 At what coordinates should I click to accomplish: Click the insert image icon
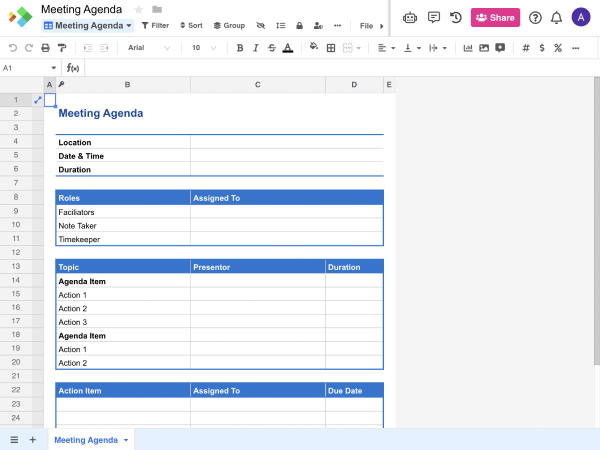[484, 48]
